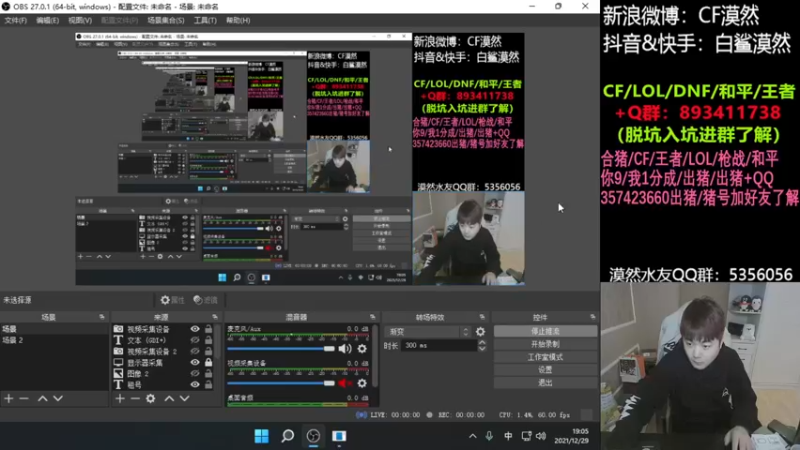Click the 滤镜 filters button

point(206,300)
